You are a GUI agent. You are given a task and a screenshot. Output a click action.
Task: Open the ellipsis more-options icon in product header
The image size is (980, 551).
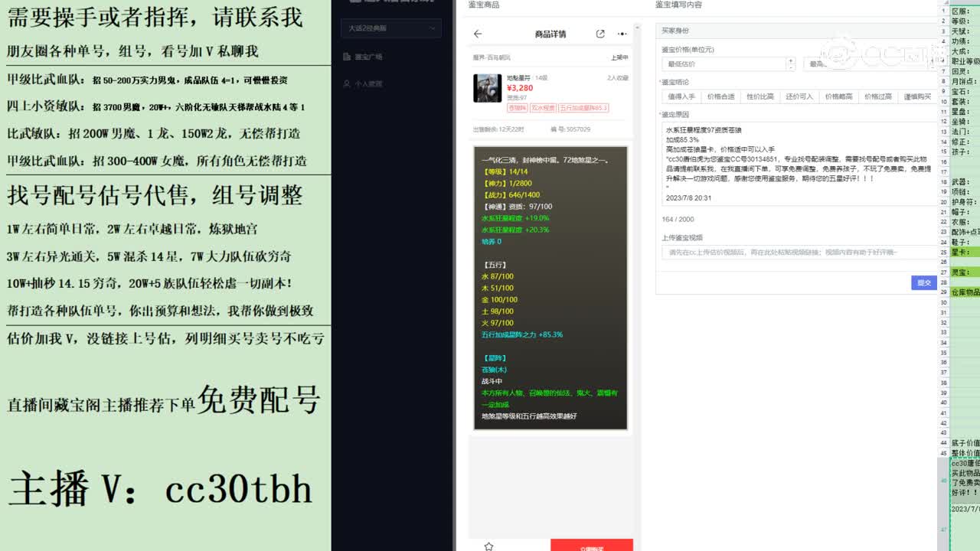[622, 34]
